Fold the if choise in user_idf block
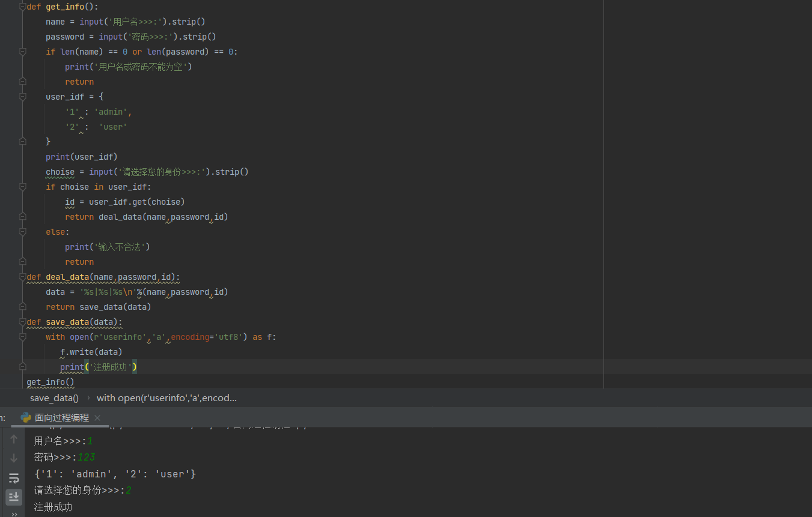This screenshot has width=812, height=517. 23,187
